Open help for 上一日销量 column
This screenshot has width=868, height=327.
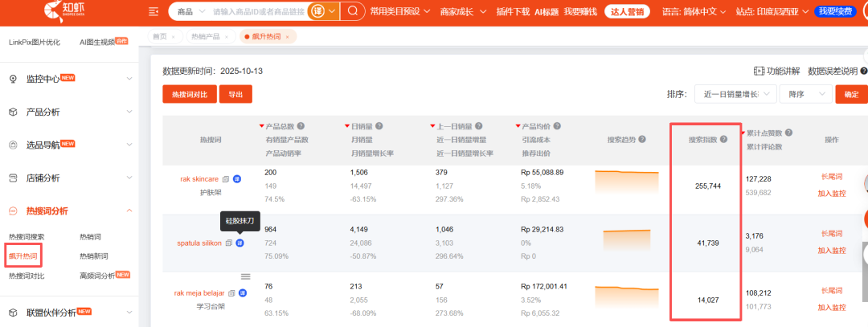[478, 126]
